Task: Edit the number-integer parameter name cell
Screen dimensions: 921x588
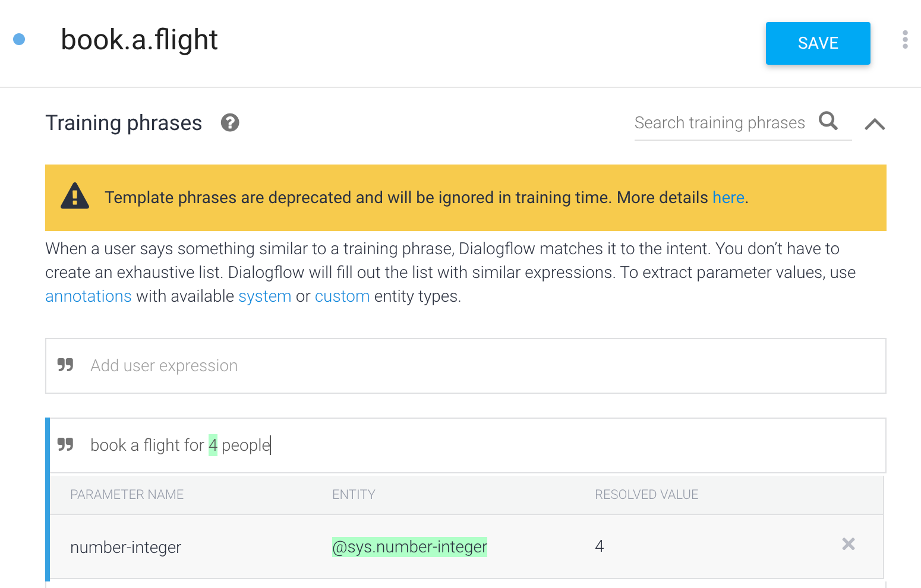Action: [125, 547]
